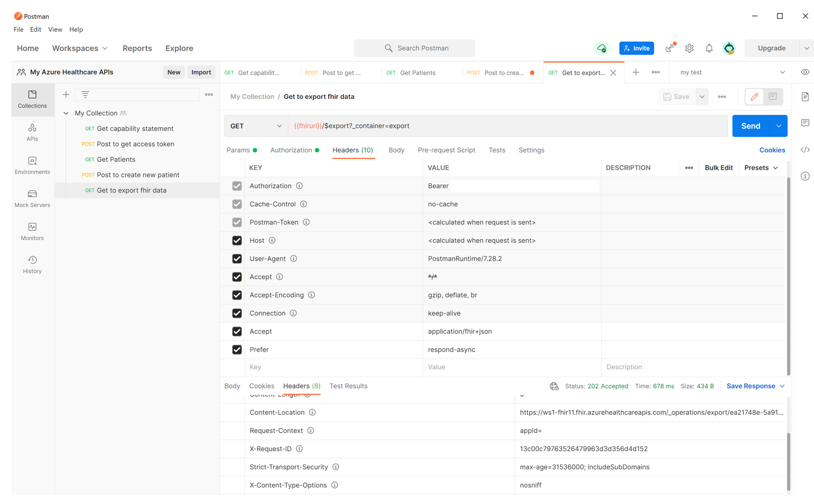Open the tab actions ellipsis menu

coord(656,73)
